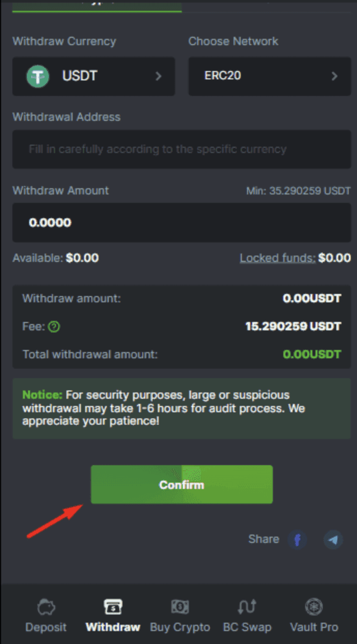Click the Withdrawal Address input field

point(182,149)
